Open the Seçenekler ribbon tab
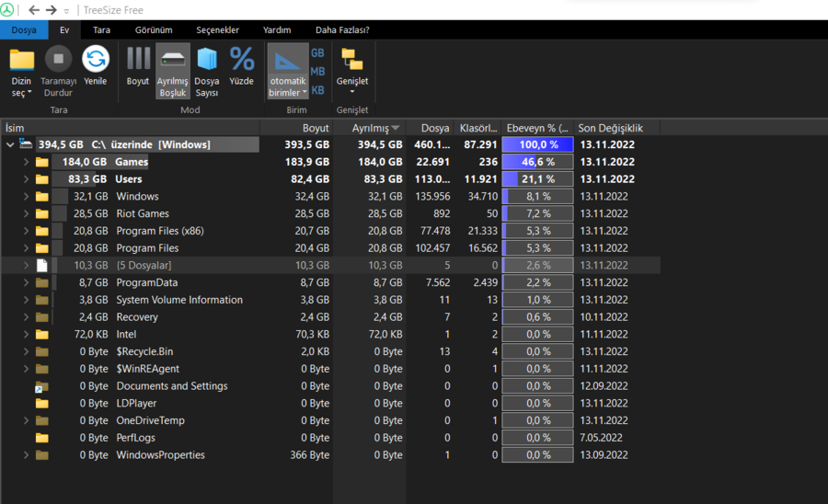 pyautogui.click(x=217, y=29)
